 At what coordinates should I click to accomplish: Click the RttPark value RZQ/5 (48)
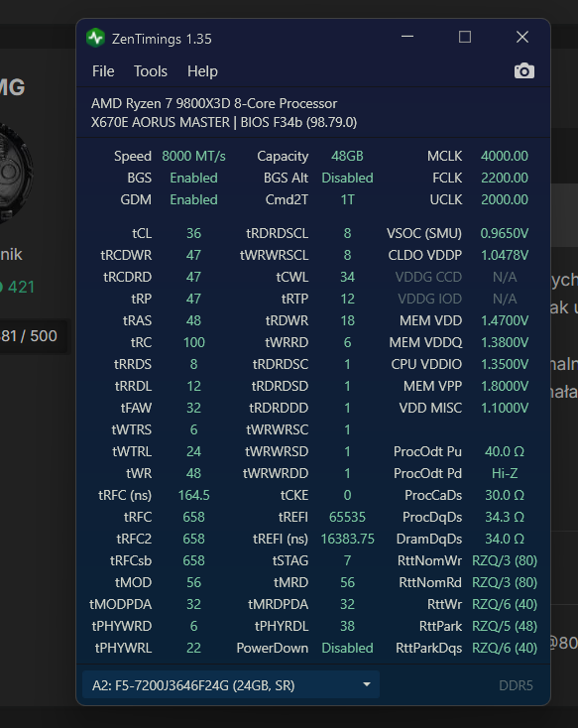pos(505,626)
